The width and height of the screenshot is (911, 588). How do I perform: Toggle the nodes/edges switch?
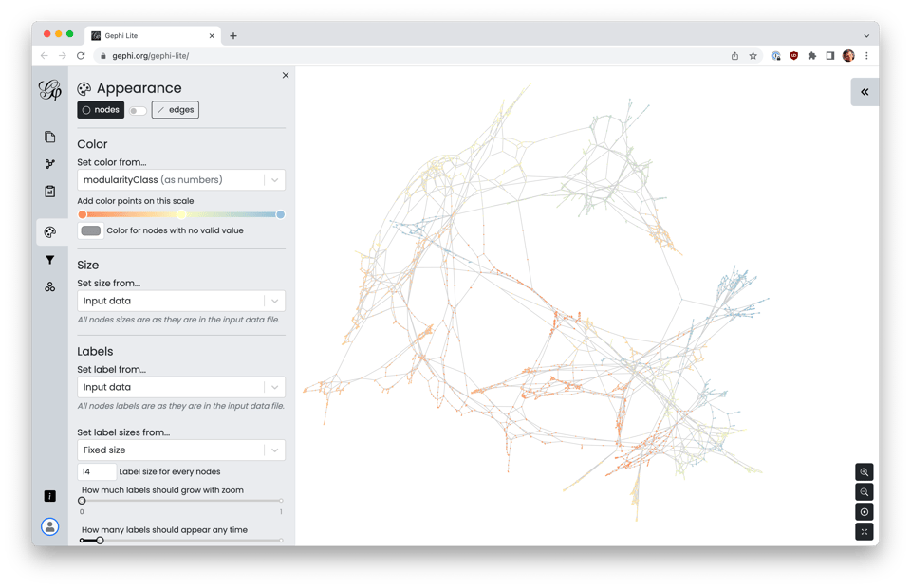[x=139, y=111]
